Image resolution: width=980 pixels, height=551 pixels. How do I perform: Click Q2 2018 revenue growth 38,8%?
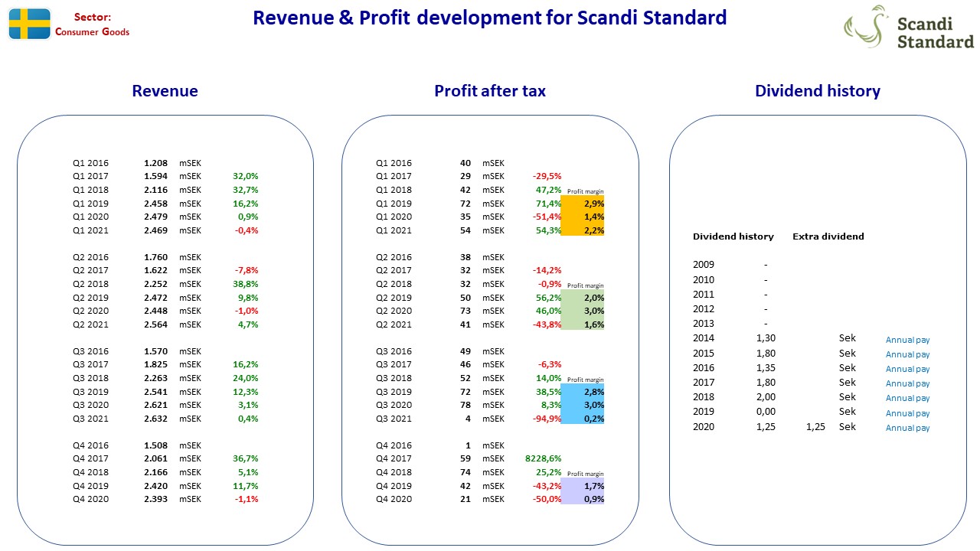point(245,284)
